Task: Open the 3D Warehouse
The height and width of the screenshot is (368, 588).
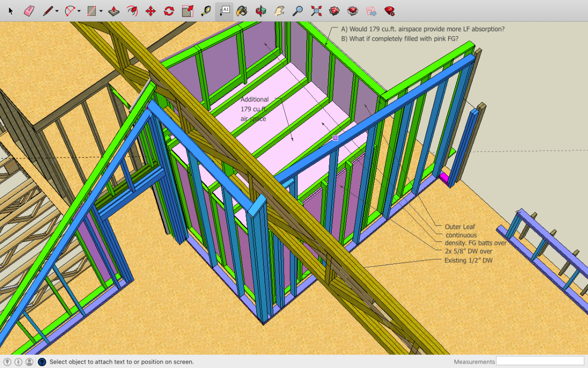Action: (335, 10)
